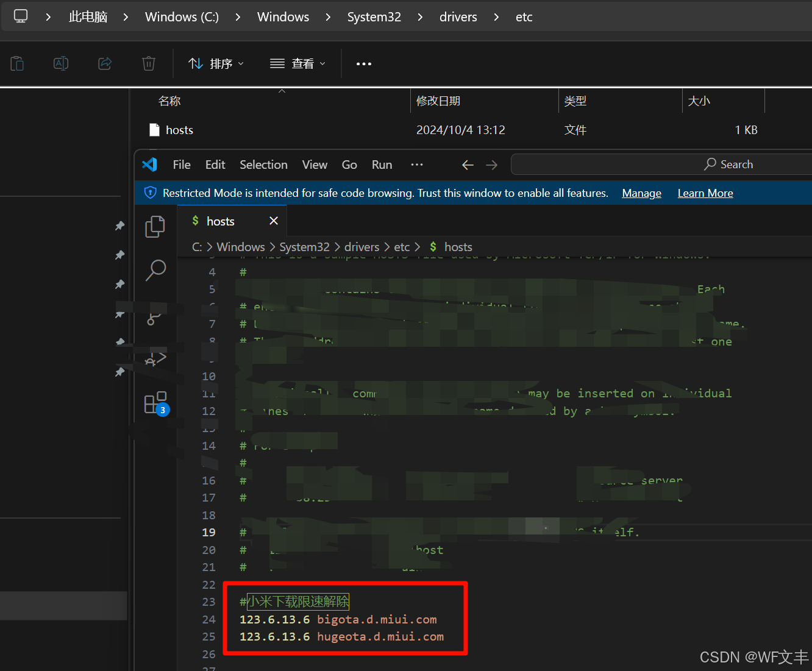Click the Explorer paste clipboard icon
The height and width of the screenshot is (671, 812).
pos(17,63)
